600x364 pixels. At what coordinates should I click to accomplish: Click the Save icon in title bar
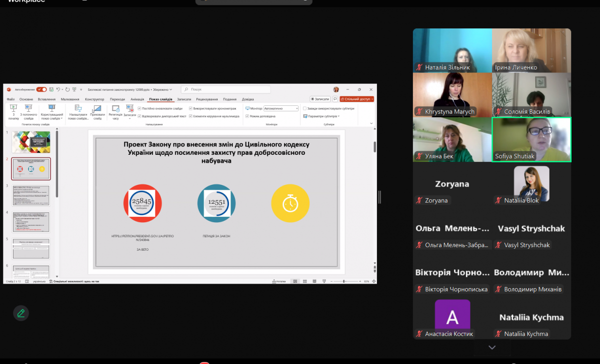[x=51, y=89]
